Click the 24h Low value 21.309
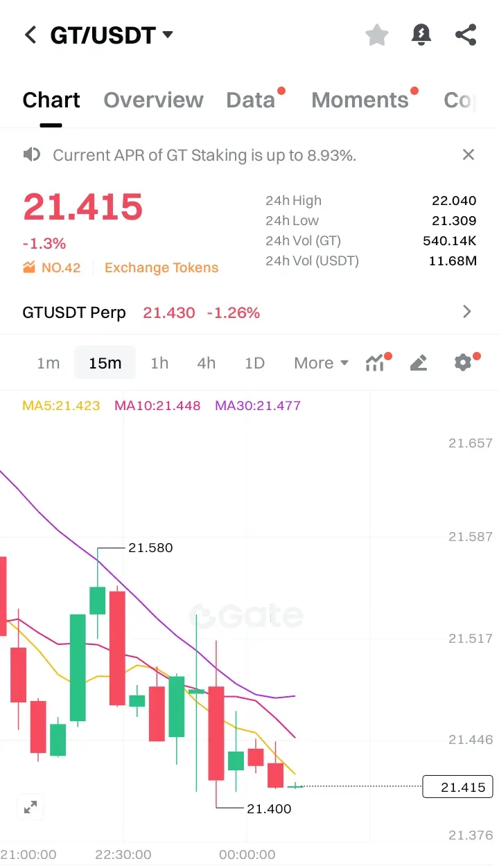Image resolution: width=499 pixels, height=868 pixels. [x=454, y=221]
